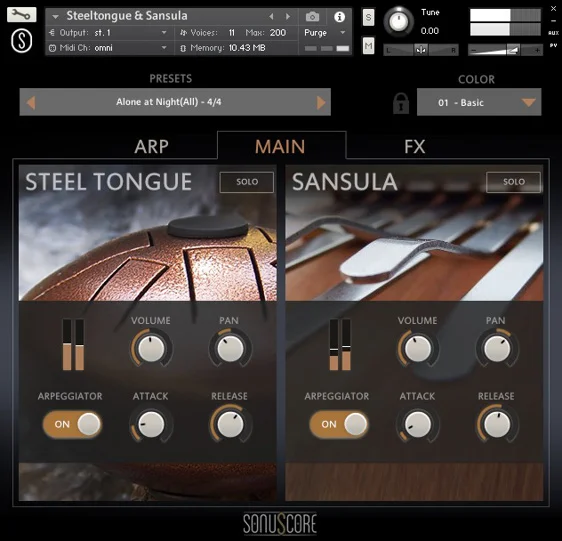This screenshot has width=562, height=541.
Task: Go to previous instrument with left arrow
Action: click(x=271, y=16)
